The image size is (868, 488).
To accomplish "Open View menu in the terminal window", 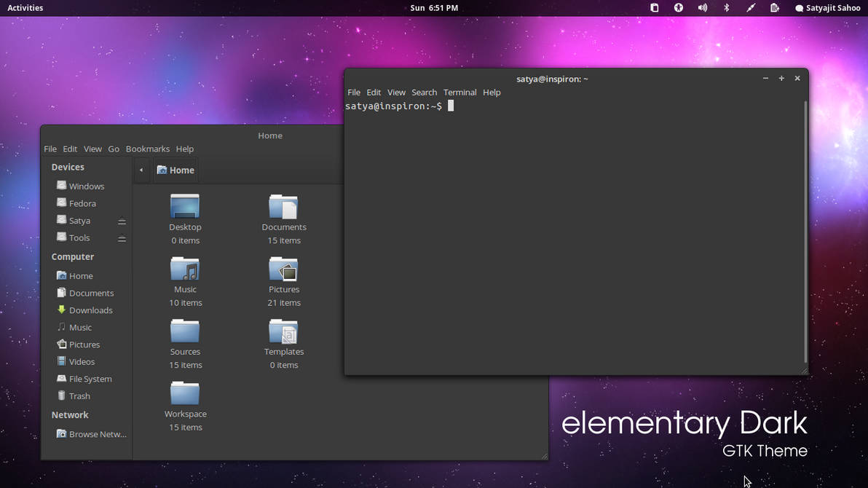I will tap(396, 93).
